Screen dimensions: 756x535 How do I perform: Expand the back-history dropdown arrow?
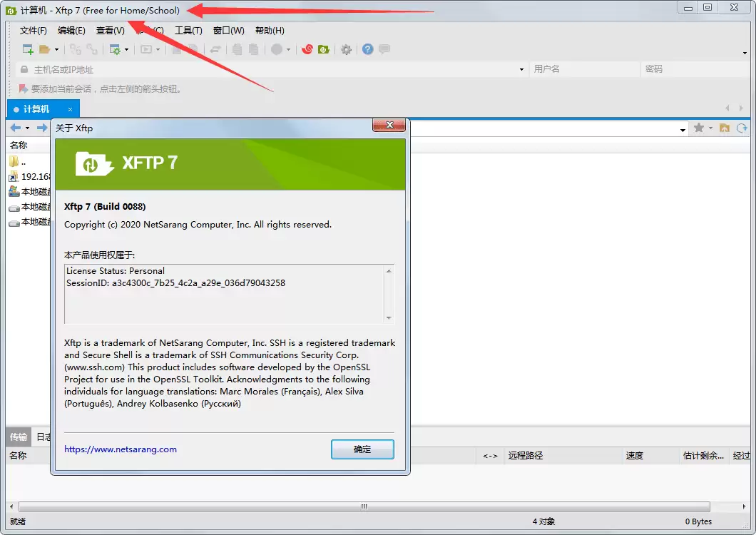(x=28, y=128)
